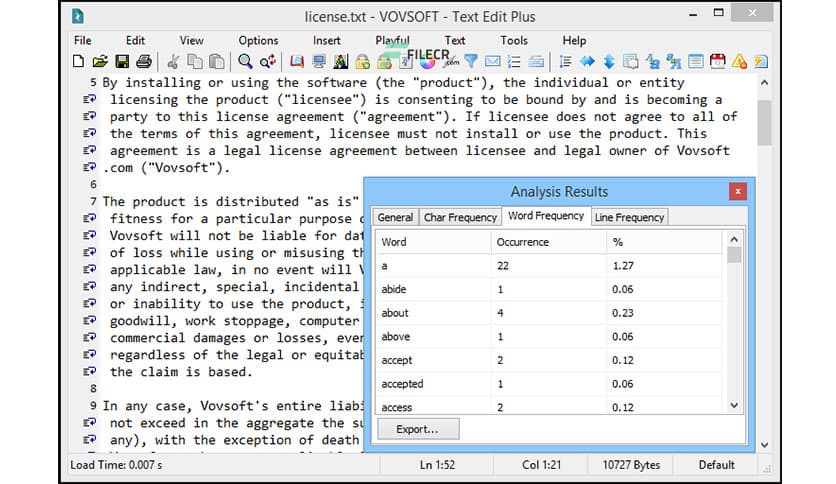Sort by the Word column header
Viewport: 836px width, 484px height.
point(433,242)
